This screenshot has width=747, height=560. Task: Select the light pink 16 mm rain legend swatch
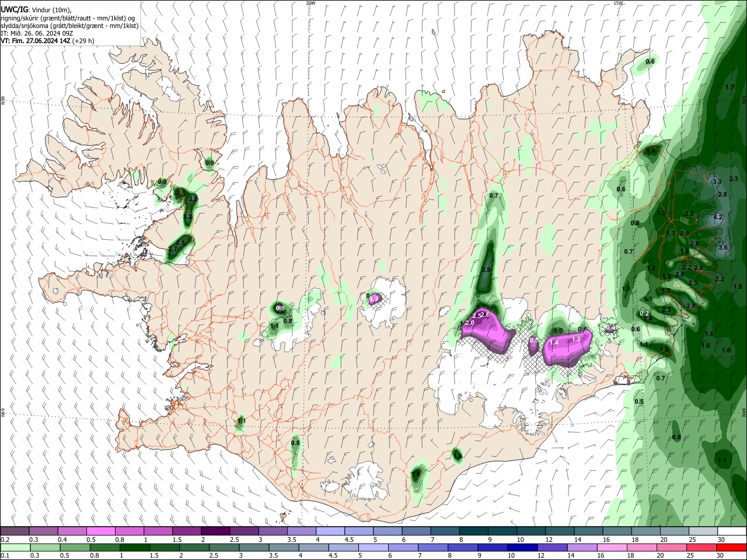(x=613, y=548)
